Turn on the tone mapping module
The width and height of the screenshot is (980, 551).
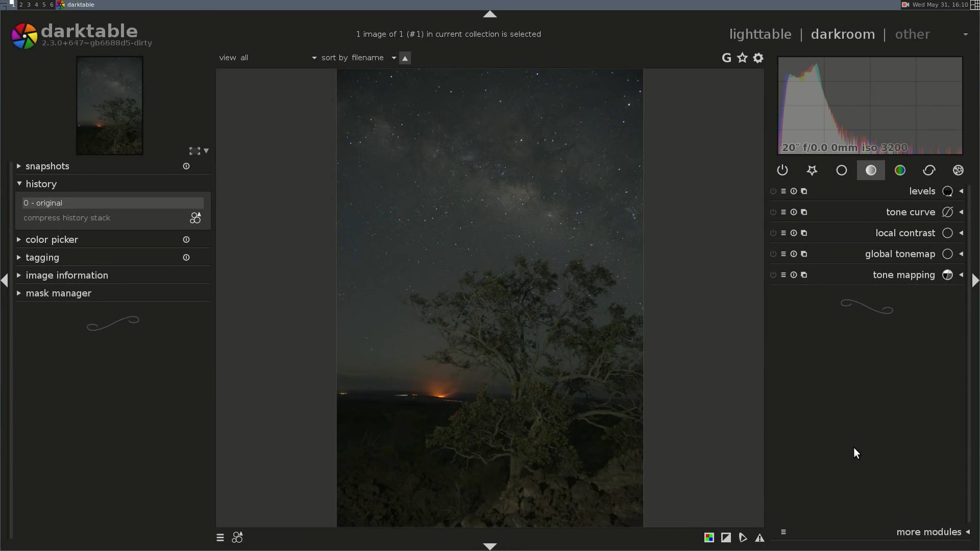[773, 275]
